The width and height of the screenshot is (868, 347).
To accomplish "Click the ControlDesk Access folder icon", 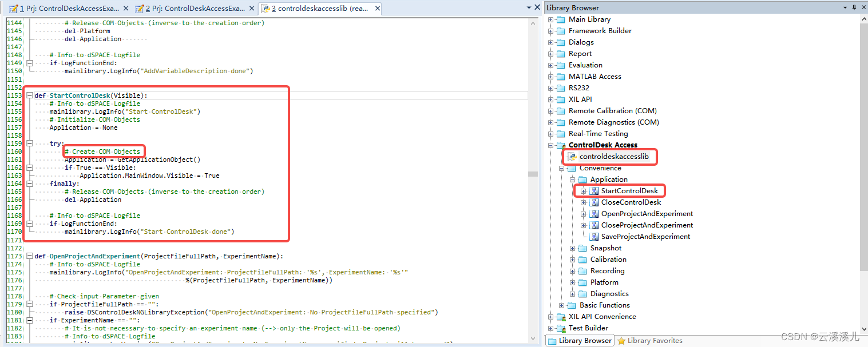I will point(561,145).
